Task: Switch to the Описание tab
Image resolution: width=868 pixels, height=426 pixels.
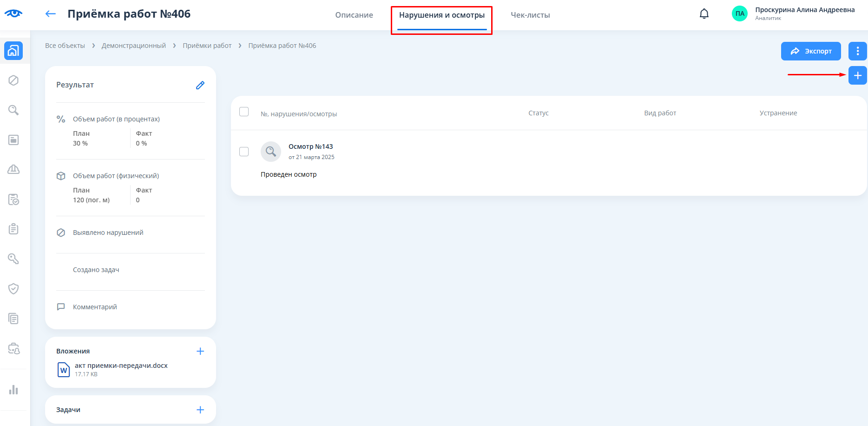Action: click(354, 15)
